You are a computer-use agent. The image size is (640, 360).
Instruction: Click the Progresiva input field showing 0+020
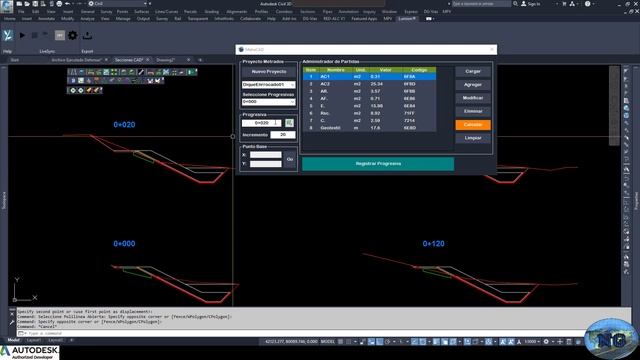pyautogui.click(x=262, y=123)
